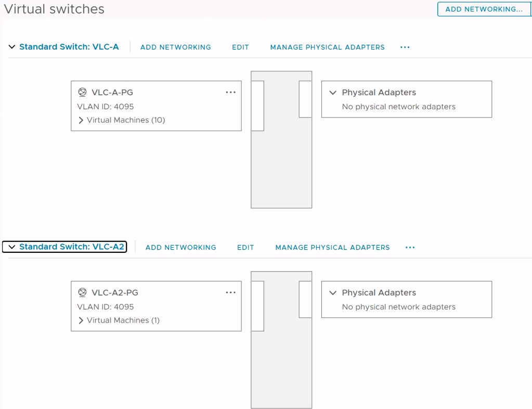Click the VLC-A-PG port group network icon

click(82, 93)
